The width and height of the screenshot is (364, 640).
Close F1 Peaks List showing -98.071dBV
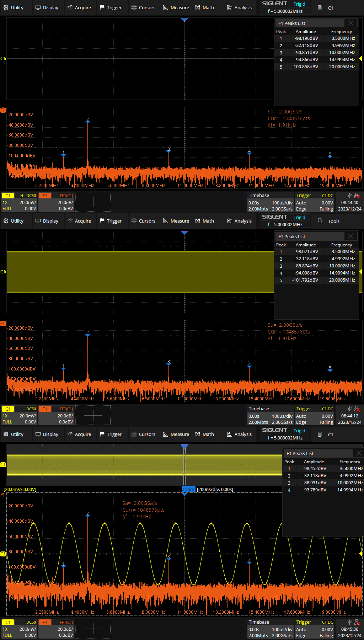click(x=351, y=236)
